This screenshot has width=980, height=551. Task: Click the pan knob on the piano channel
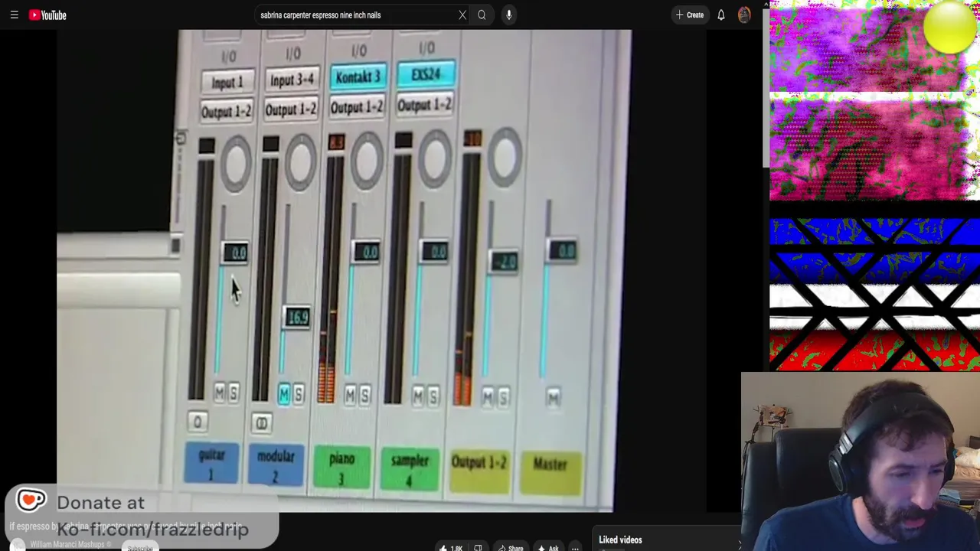[x=367, y=160]
